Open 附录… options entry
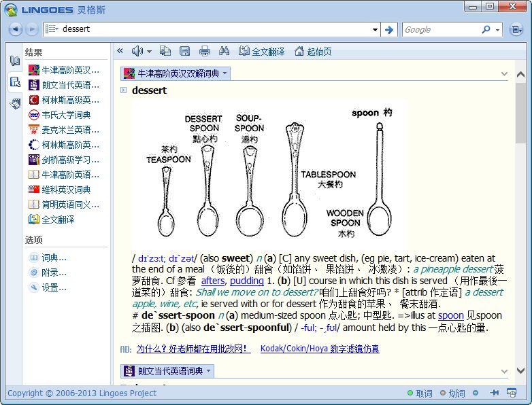 pos(48,272)
